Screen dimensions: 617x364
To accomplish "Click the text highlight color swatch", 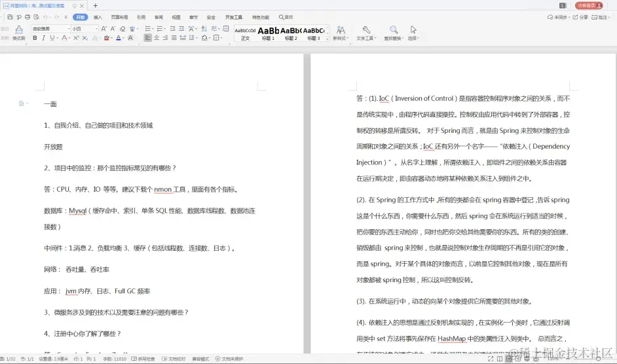I will click(x=107, y=38).
